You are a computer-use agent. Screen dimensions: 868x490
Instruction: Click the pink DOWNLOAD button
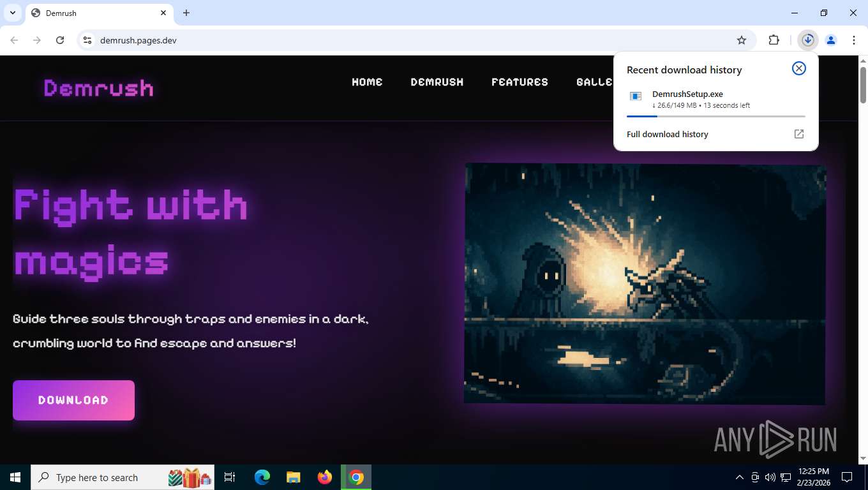73,400
